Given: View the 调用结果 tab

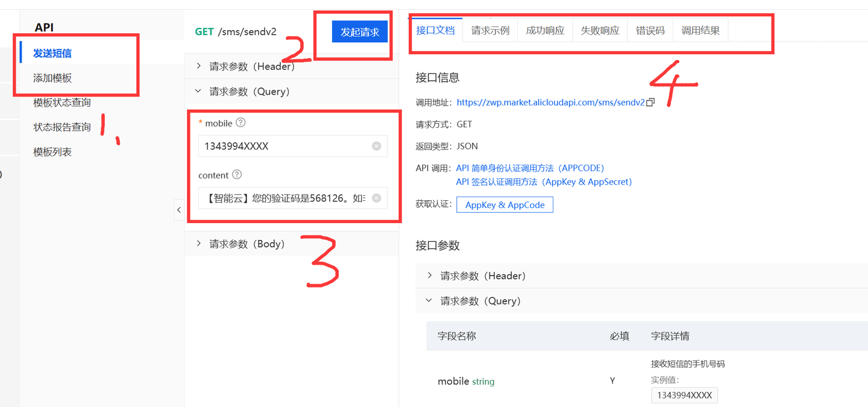Looking at the screenshot, I should click(700, 29).
